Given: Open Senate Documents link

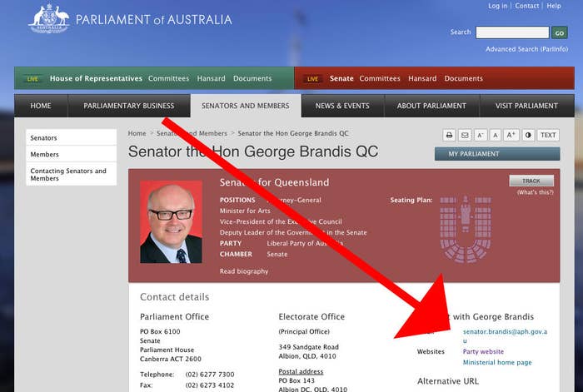Looking at the screenshot, I should point(464,78).
